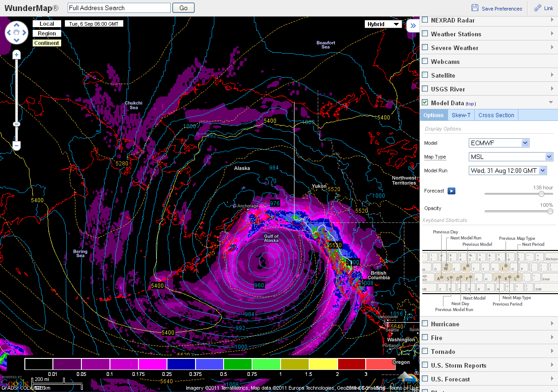Click the Terms of Use link on map
The height and width of the screenshot is (392, 558).
pyautogui.click(x=403, y=388)
